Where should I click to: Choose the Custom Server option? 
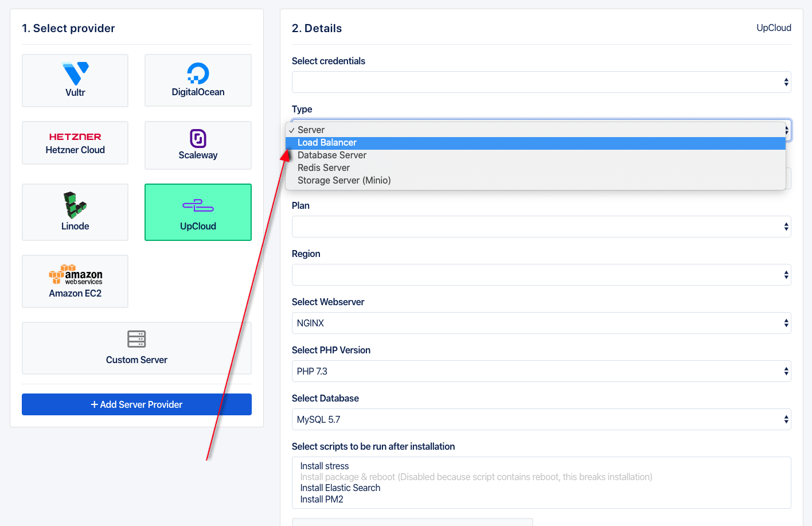[x=136, y=348]
